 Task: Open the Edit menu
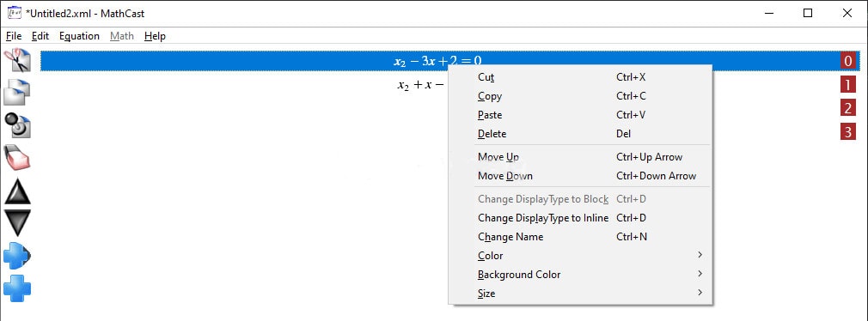pyautogui.click(x=40, y=36)
